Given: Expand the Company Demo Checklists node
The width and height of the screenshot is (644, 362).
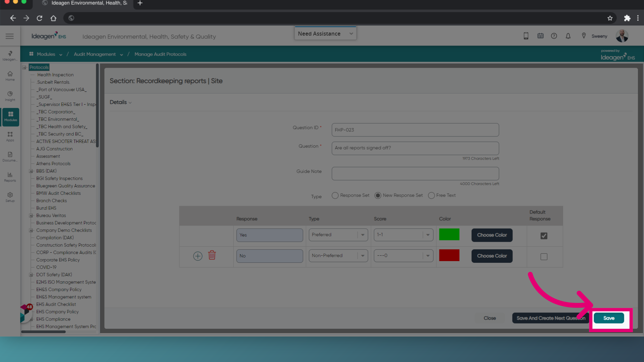Looking at the screenshot, I should pos(31,230).
